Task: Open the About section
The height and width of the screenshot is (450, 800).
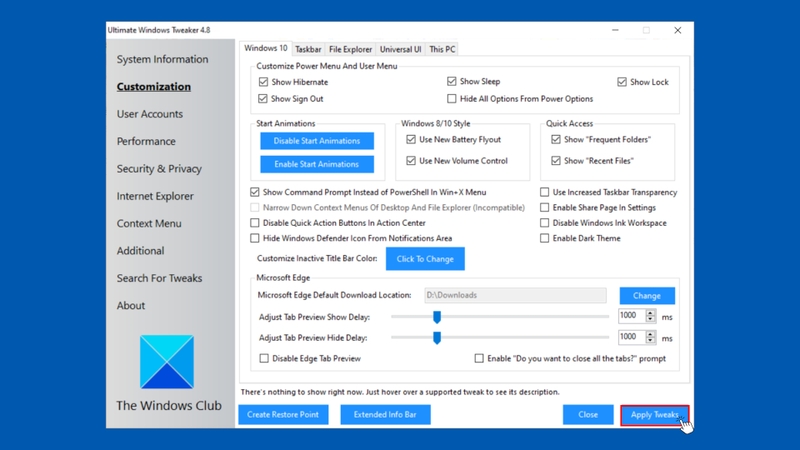Action: click(x=131, y=306)
